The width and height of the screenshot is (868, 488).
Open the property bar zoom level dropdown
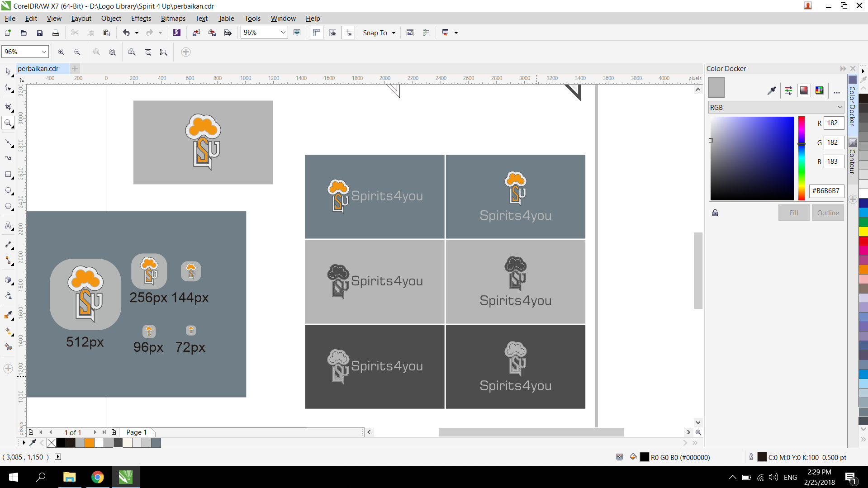(x=44, y=52)
